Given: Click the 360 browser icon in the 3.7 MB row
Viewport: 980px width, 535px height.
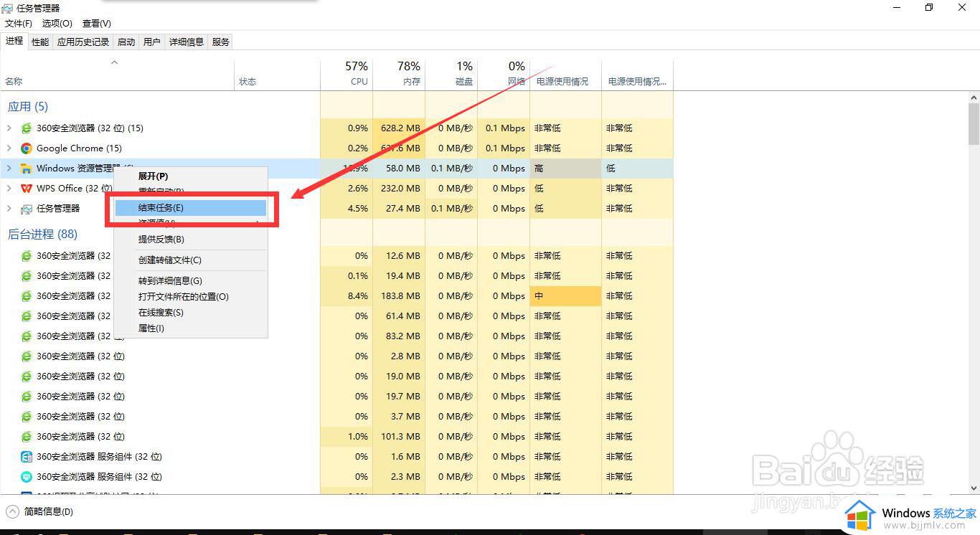Looking at the screenshot, I should pyautogui.click(x=27, y=417).
